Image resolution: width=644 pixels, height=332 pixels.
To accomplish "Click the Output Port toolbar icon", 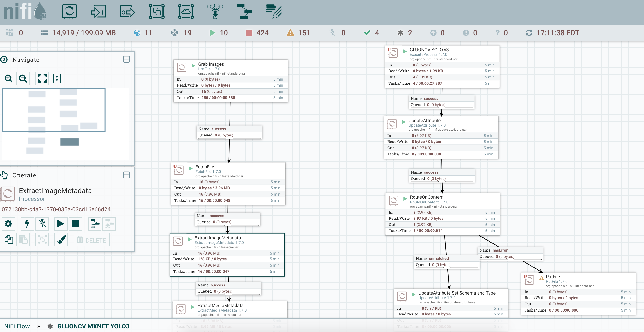I will click(x=127, y=12).
